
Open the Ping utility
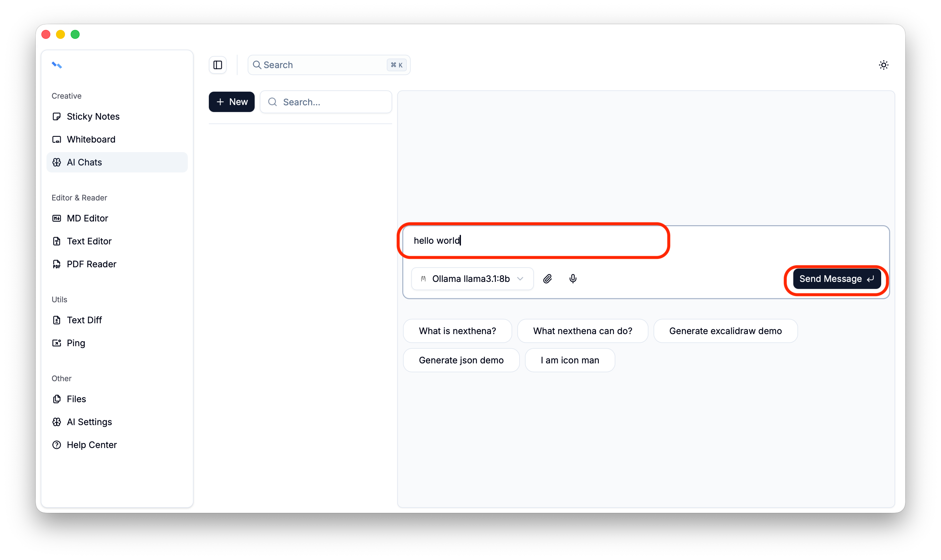(76, 343)
